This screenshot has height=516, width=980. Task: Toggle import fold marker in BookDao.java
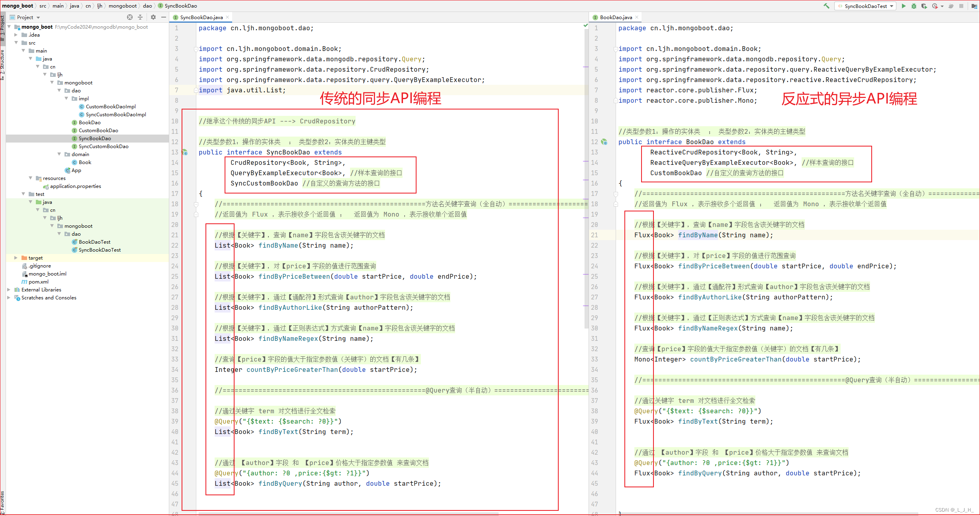[x=616, y=49]
